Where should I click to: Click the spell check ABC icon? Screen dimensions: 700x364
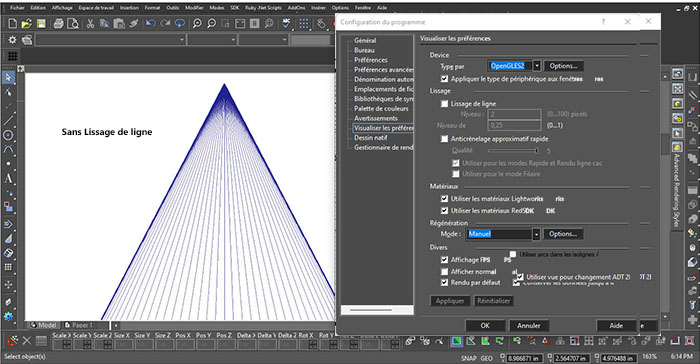tap(287, 23)
